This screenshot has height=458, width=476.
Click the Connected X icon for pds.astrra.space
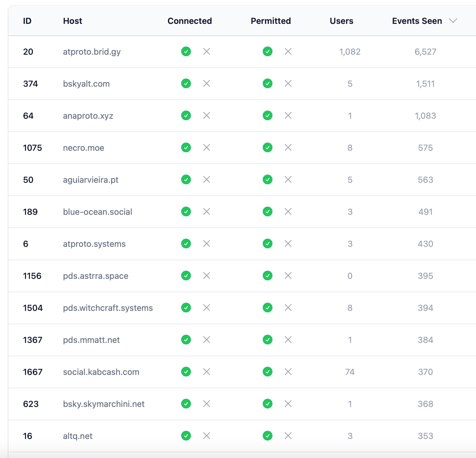[x=207, y=276]
